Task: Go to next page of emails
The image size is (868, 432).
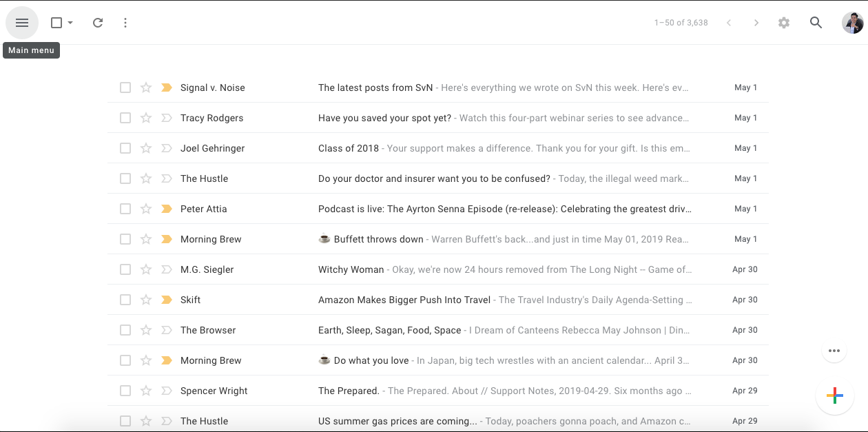Action: tap(756, 23)
